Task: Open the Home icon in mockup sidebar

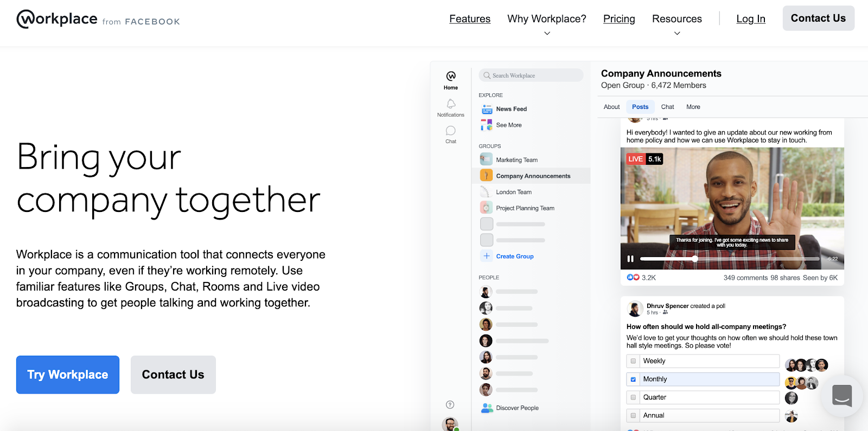Action: click(x=451, y=76)
